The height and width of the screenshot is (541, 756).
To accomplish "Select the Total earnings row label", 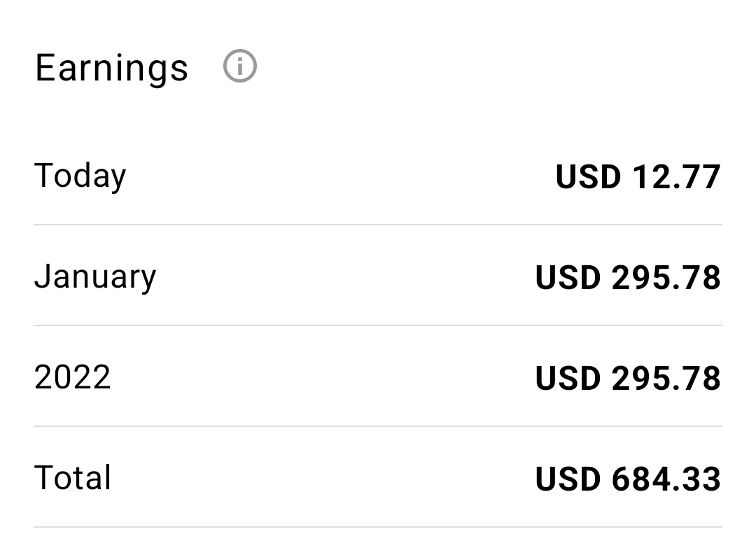I will [x=73, y=478].
